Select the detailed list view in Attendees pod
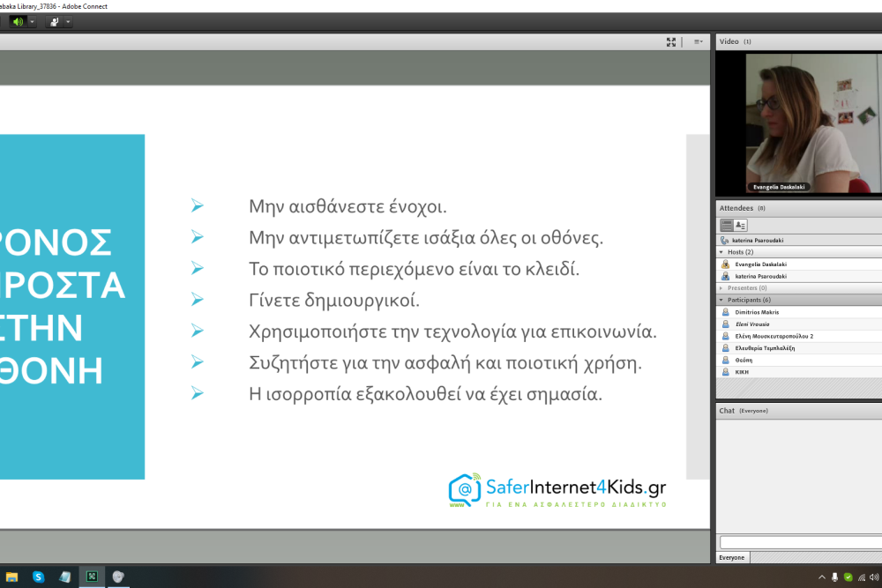Image resolution: width=882 pixels, height=588 pixels. [x=726, y=225]
